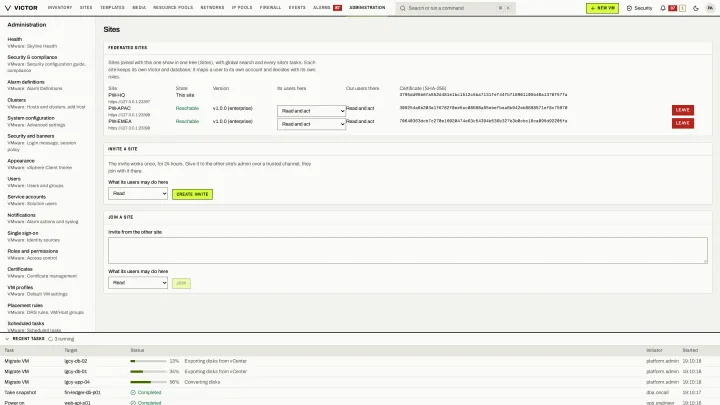Click Leave for the PIII-EMEA site
Screen dimensions: 720x405
pyautogui.click(x=683, y=123)
